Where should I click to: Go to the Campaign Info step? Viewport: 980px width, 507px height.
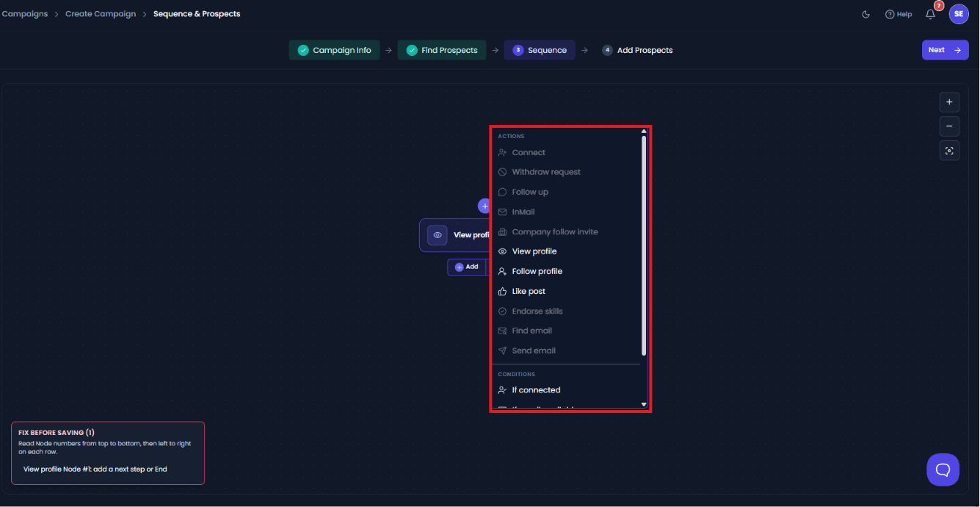(335, 50)
